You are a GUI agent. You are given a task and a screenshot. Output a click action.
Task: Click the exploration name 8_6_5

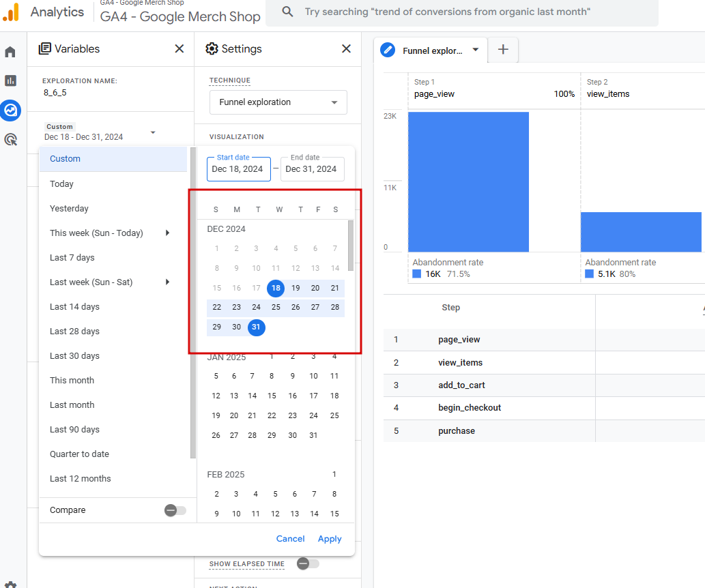(55, 93)
